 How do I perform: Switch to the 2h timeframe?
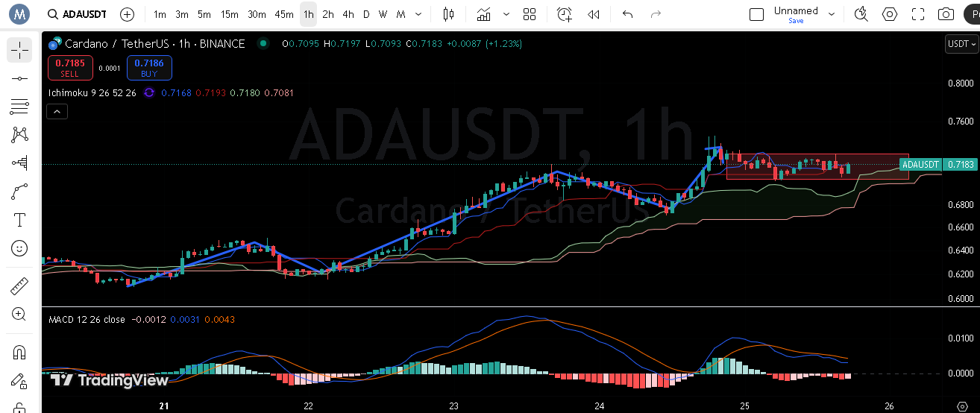click(328, 14)
